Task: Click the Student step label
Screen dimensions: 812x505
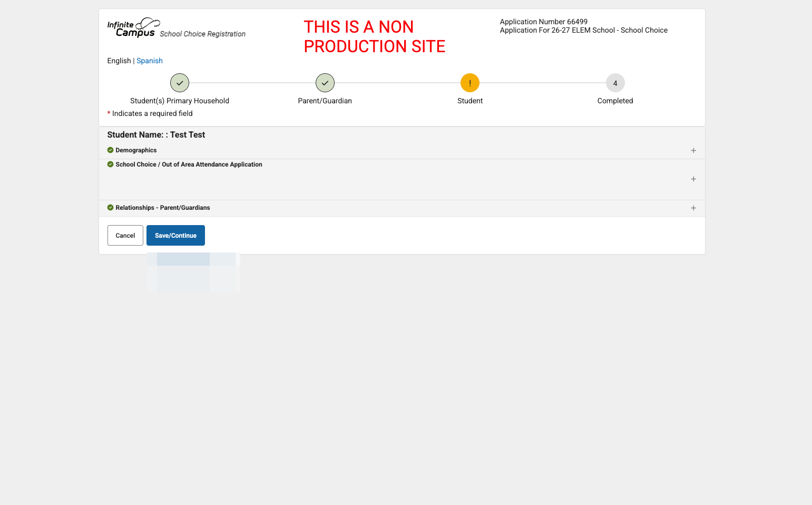Action: (470, 101)
